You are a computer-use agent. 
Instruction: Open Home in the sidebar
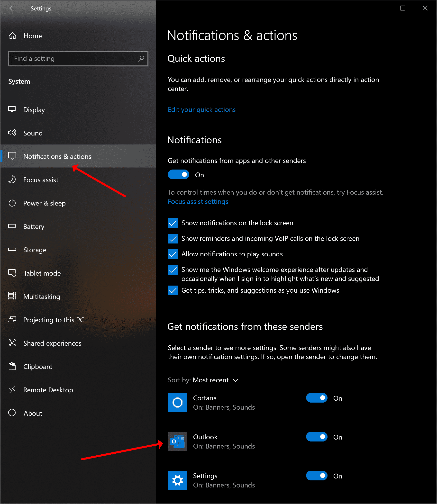click(x=78, y=36)
